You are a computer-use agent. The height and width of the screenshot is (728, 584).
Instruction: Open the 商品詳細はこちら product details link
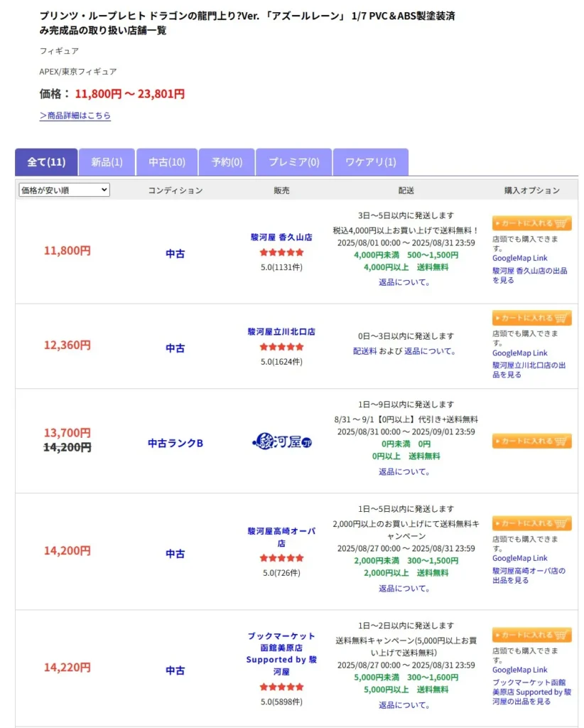tap(75, 115)
